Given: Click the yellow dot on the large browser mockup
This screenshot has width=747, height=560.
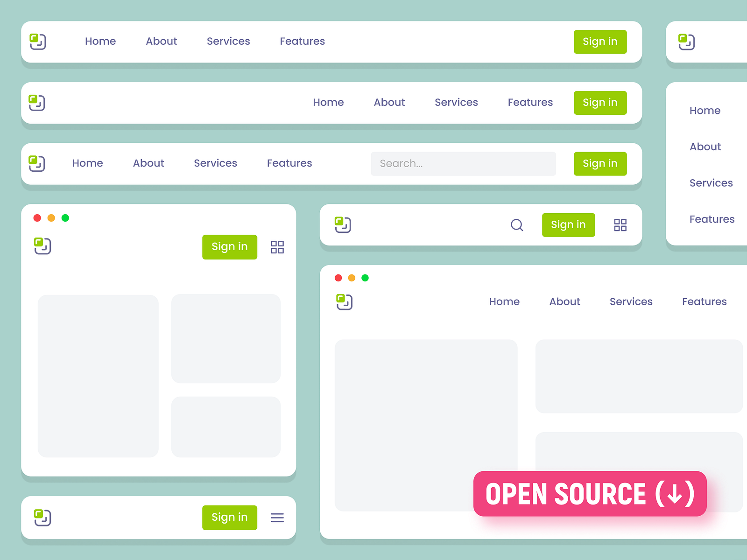Looking at the screenshot, I should click(x=351, y=278).
